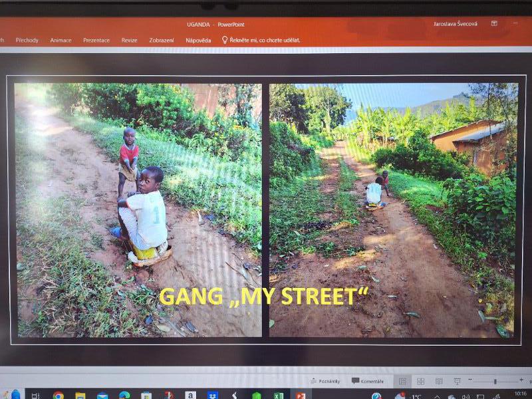Adjust the zoom slider handle
The height and width of the screenshot is (399, 532).
pos(495,381)
